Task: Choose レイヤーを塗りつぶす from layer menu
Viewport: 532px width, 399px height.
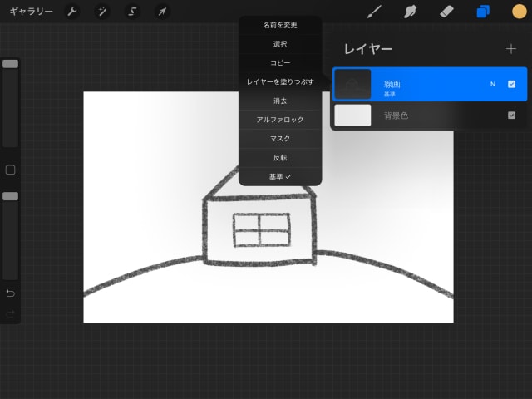Action: (x=280, y=81)
